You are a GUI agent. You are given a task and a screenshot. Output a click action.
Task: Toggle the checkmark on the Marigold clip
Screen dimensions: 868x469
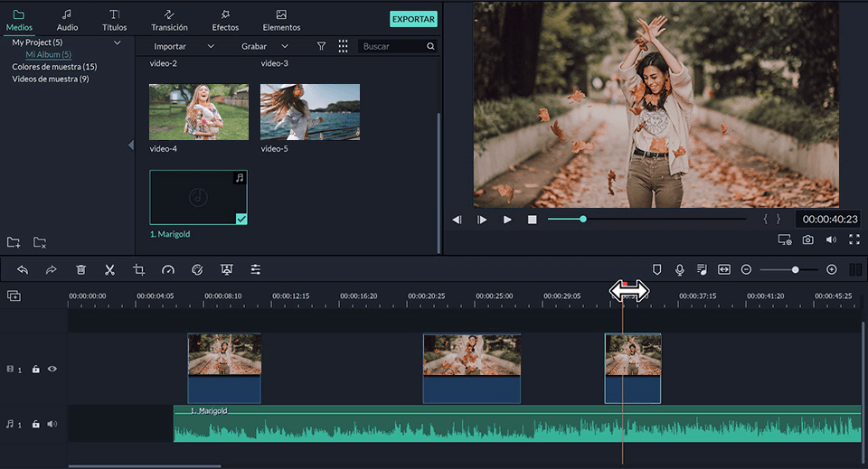coord(241,219)
